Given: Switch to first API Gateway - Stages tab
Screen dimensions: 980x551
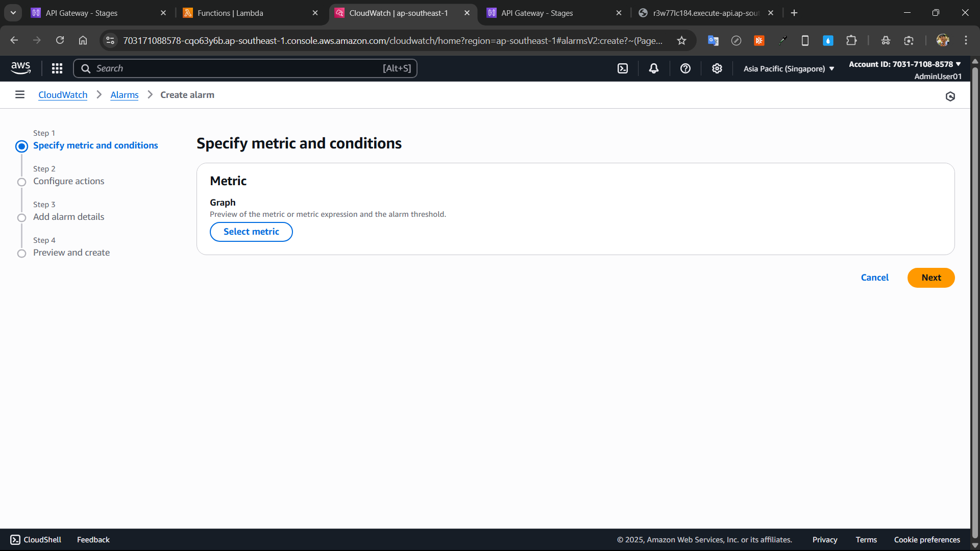Looking at the screenshot, I should tap(100, 13).
